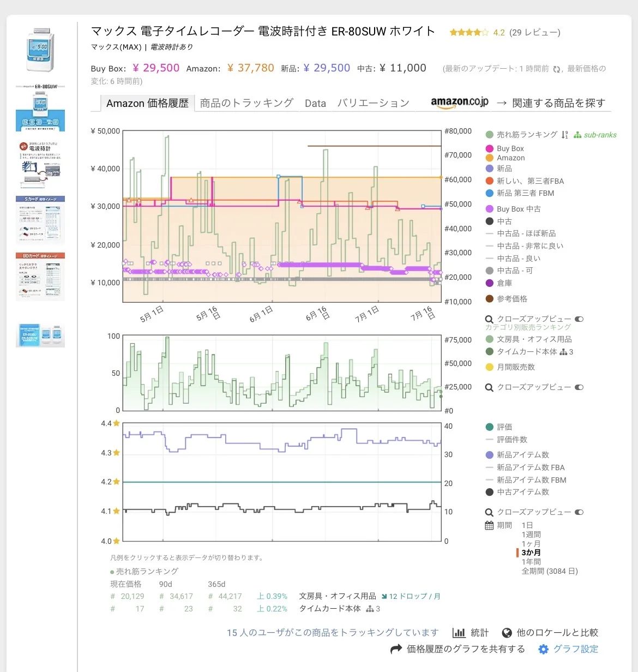Toggle 評価件数 legend item
The height and width of the screenshot is (672, 638).
tap(506, 440)
